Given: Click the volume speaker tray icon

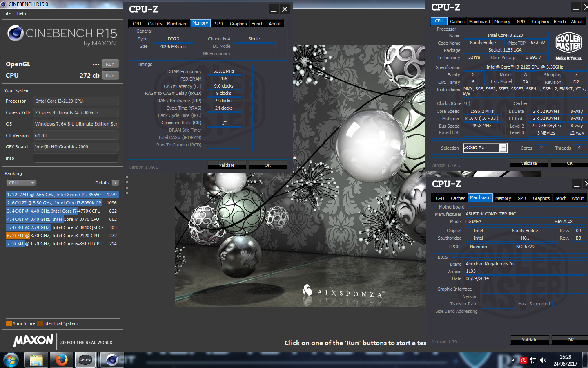Looking at the screenshot, I should tap(543, 360).
